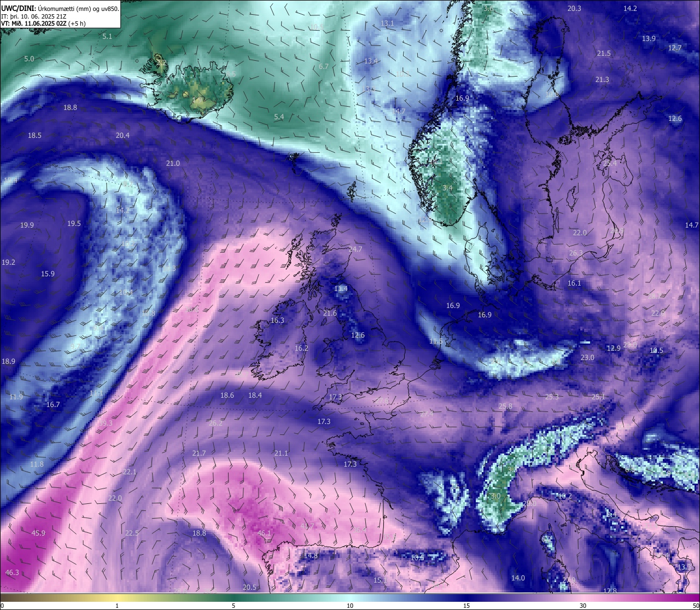Click the 5.1 value northwest of Iceland
The width and height of the screenshot is (700, 610).
pos(107,37)
